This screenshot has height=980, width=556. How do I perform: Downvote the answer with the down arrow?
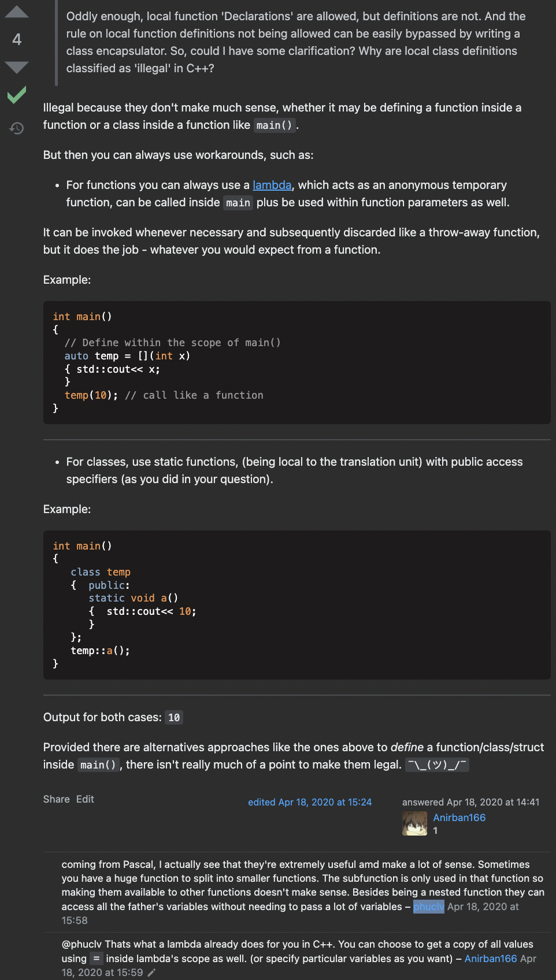tap(17, 67)
